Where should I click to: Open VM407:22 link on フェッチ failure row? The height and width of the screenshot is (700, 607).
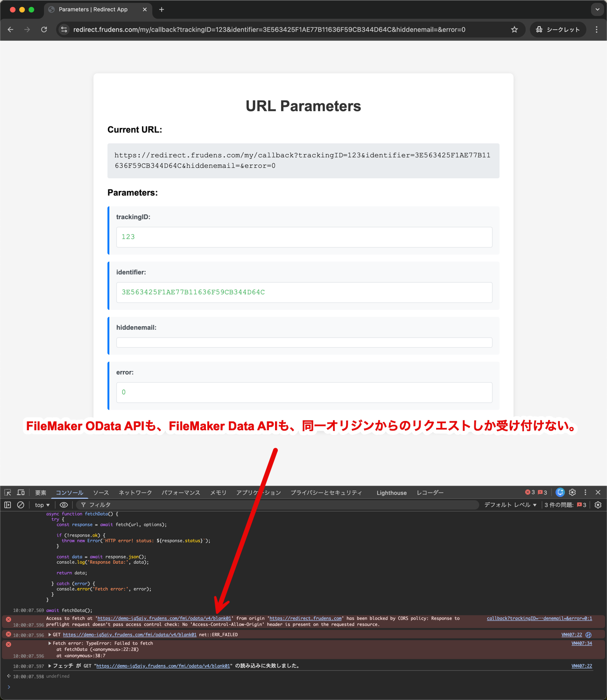click(582, 666)
